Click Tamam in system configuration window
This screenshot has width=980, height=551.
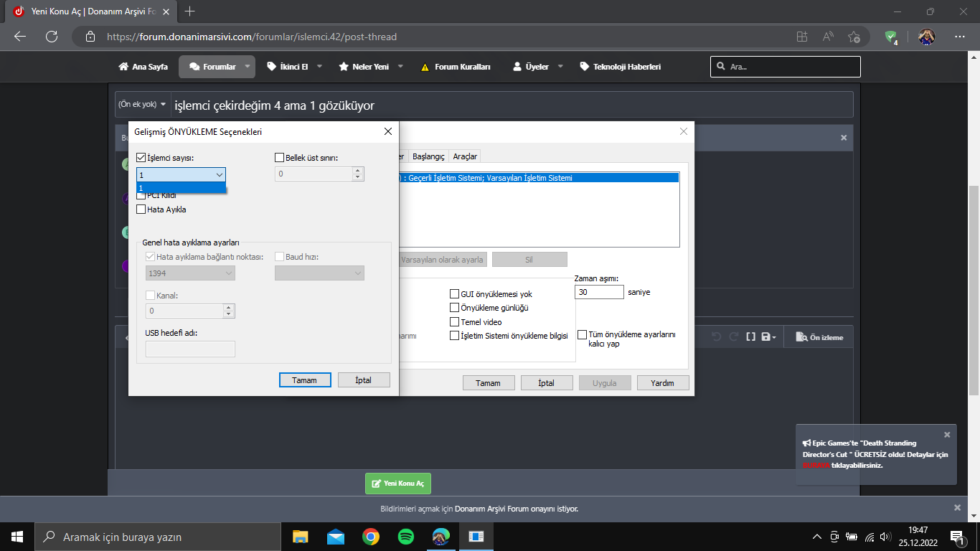[488, 383]
